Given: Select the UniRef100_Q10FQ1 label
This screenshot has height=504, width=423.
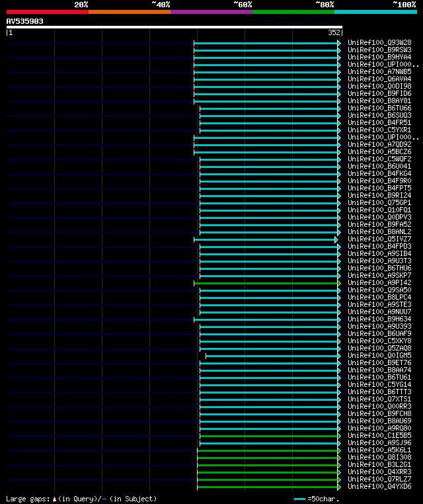Looking at the screenshot, I should (x=379, y=210).
